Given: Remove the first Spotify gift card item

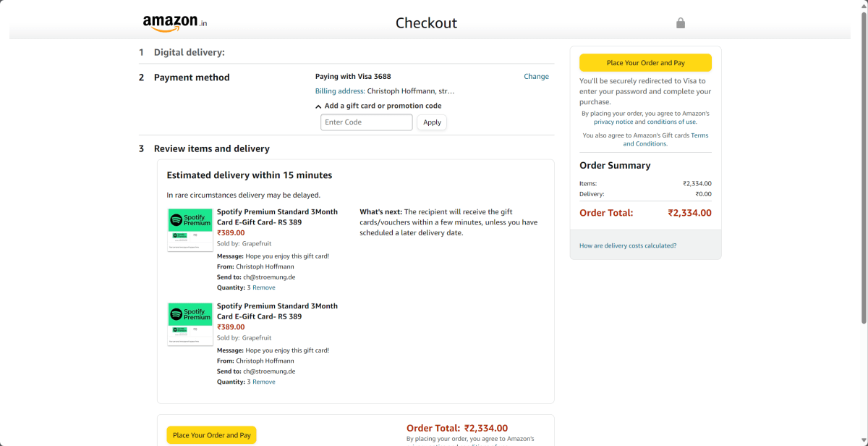Looking at the screenshot, I should 264,287.
